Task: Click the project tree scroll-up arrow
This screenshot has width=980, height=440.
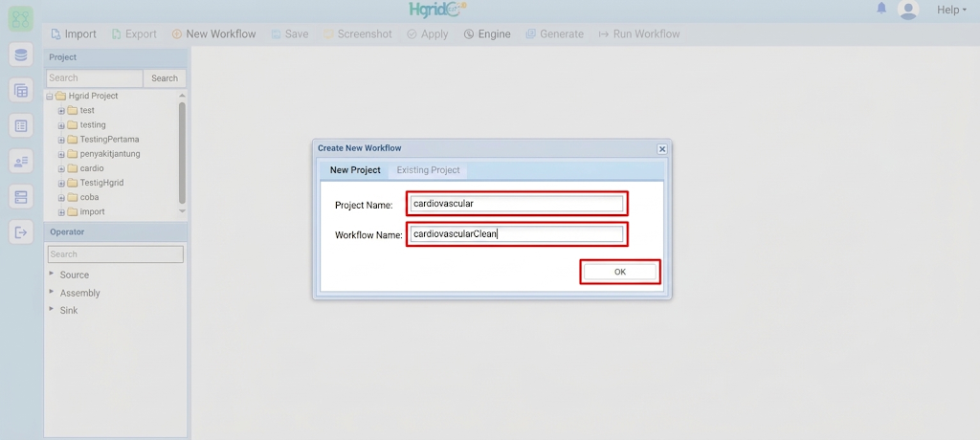Action: (182, 96)
